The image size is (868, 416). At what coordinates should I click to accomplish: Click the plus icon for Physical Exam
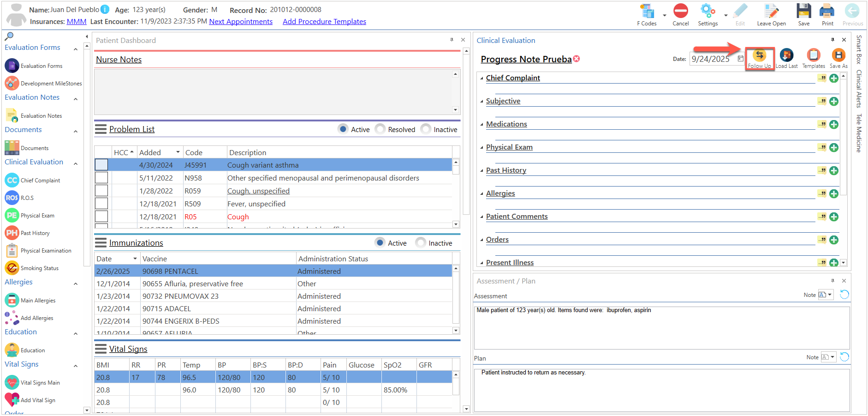click(x=834, y=148)
